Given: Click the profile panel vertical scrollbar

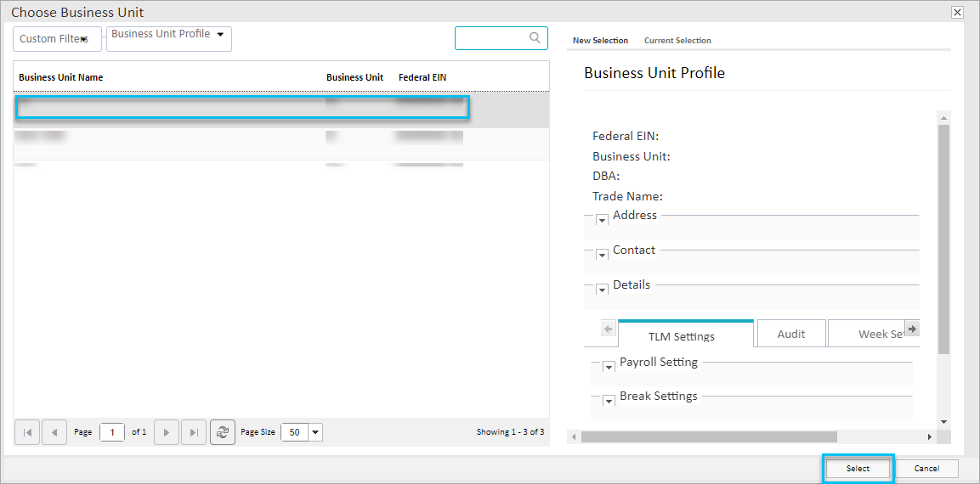Looking at the screenshot, I should click(x=943, y=239).
